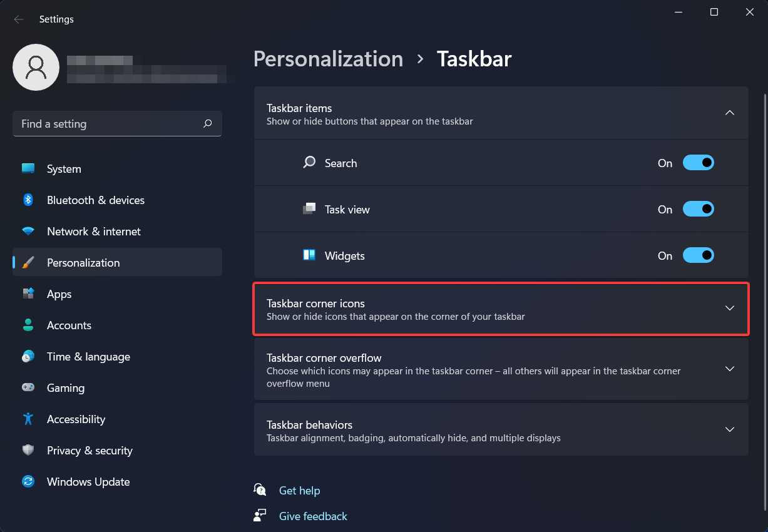Select Bluetooth & devices in sidebar
This screenshot has height=532, width=768.
point(96,200)
